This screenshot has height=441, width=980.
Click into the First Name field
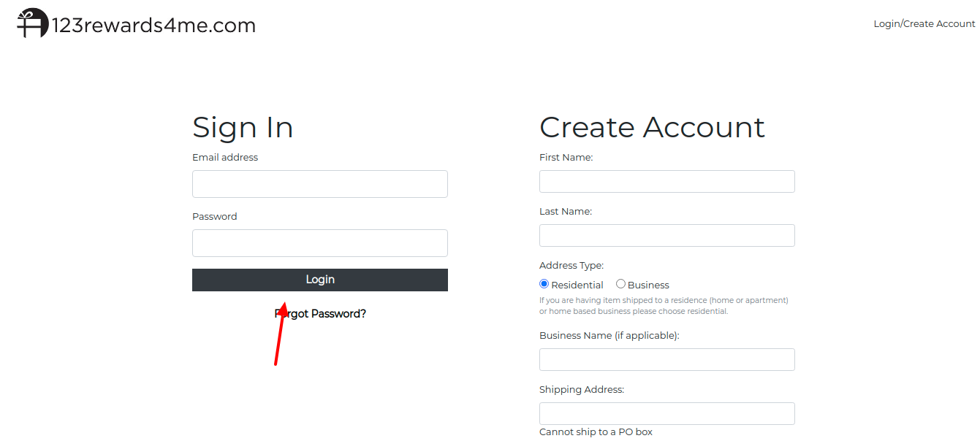667,182
